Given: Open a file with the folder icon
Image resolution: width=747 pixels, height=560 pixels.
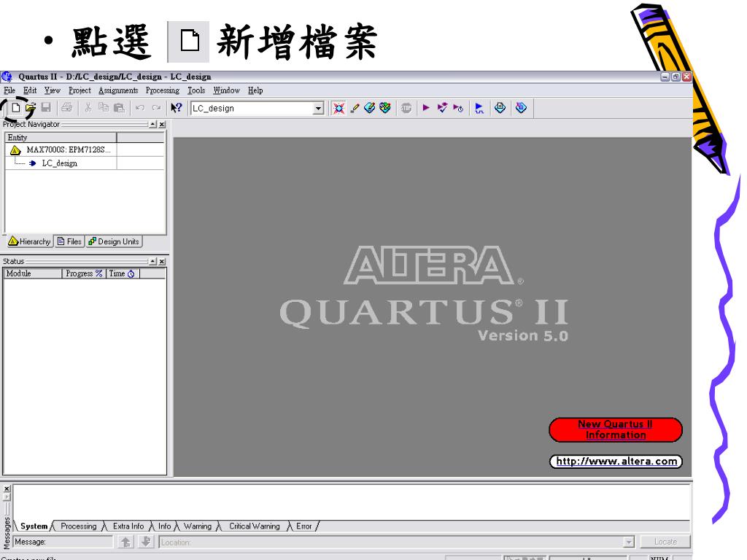Looking at the screenshot, I should tap(31, 108).
